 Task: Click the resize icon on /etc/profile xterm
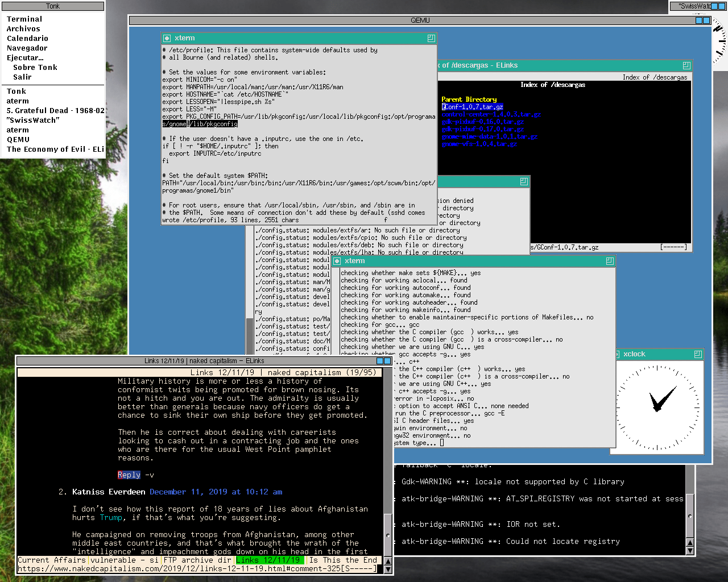click(x=431, y=38)
